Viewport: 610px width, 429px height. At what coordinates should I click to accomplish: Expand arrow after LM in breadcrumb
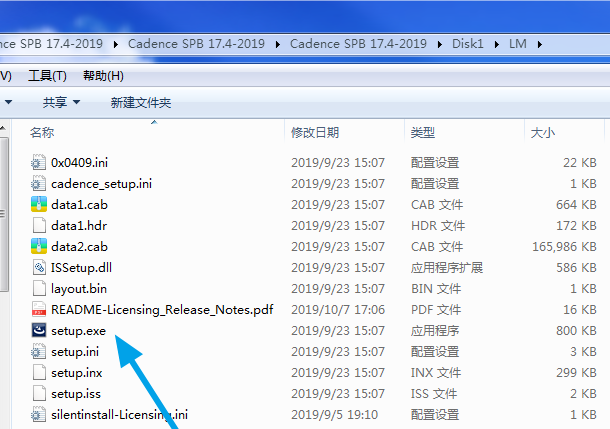pyautogui.click(x=540, y=44)
